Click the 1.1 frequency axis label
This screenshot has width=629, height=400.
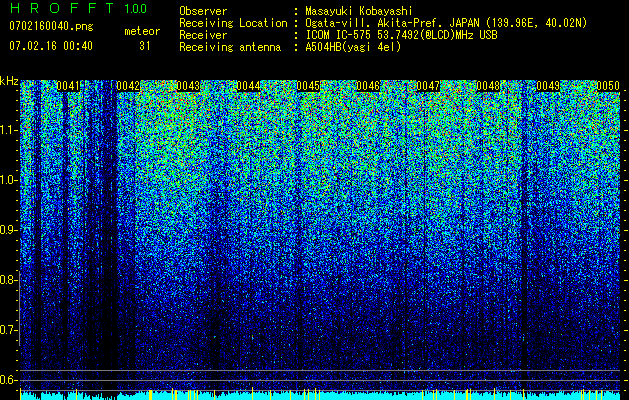click(x=9, y=130)
